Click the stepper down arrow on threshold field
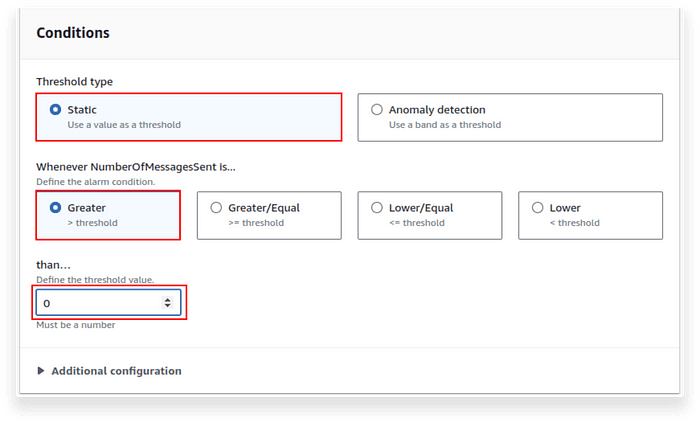700x423 pixels. coord(167,306)
